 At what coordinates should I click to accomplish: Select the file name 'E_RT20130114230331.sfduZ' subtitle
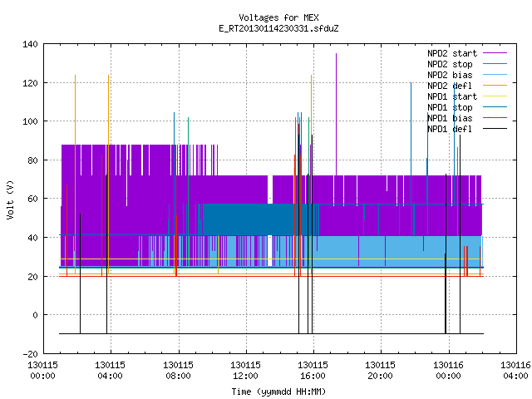[x=278, y=28]
